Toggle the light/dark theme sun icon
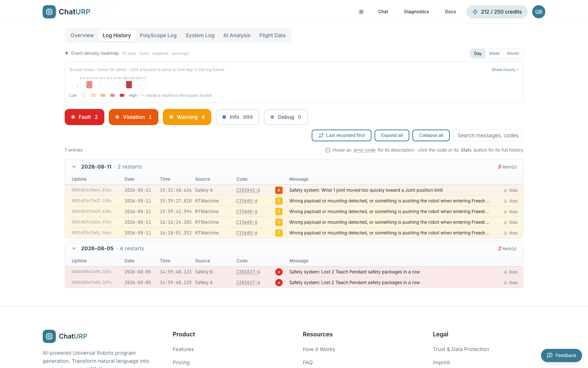 [361, 12]
